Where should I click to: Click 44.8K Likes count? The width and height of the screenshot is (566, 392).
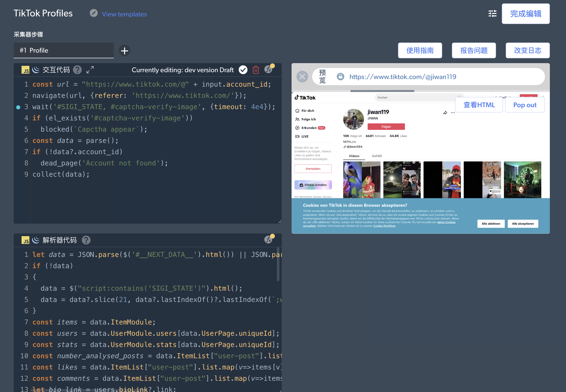pyautogui.click(x=398, y=136)
